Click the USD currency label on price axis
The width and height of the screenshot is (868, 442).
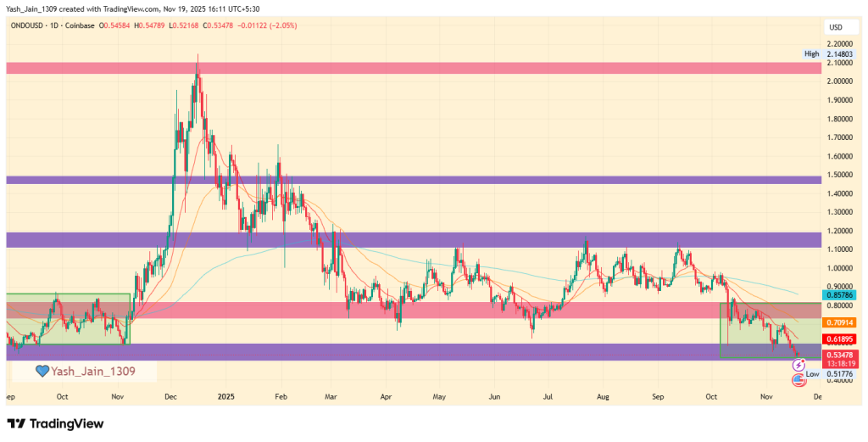click(835, 28)
